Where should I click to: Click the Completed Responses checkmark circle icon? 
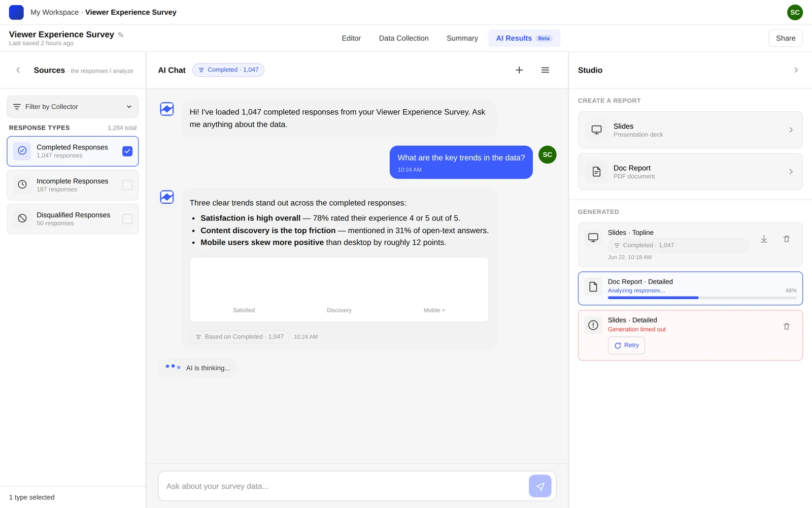pyautogui.click(x=22, y=151)
